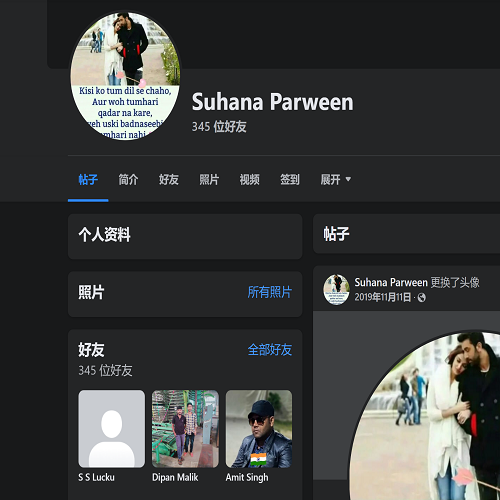Open the large updated profile photo in post
The height and width of the screenshot is (500, 500).
click(425, 415)
